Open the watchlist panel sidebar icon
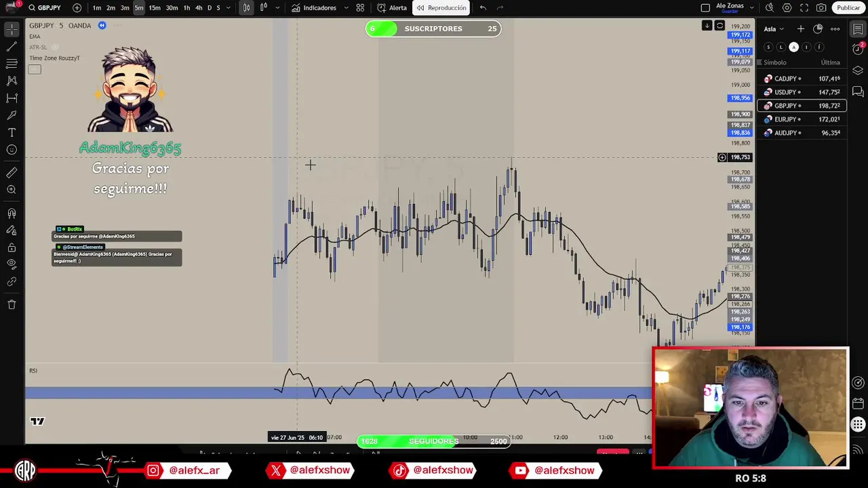The image size is (868, 488). point(858,30)
